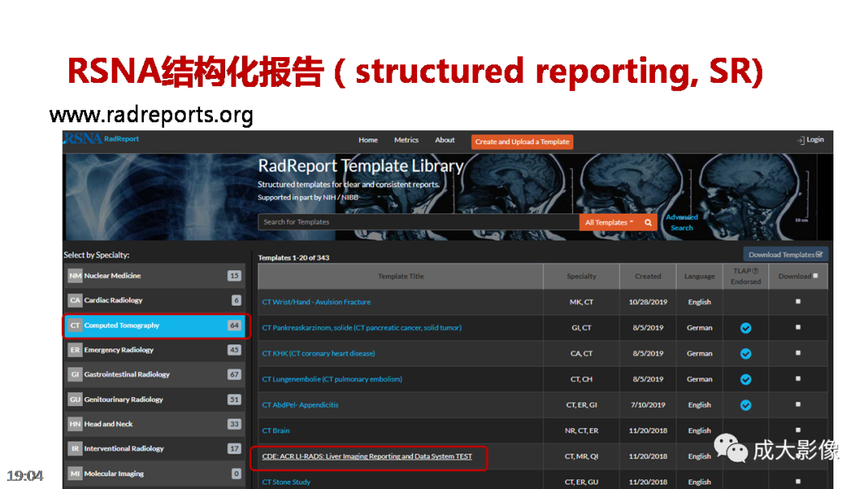Click the TLAP Endorsed checkmark for CT Pankreaskarzinom
The width and height of the screenshot is (868, 489).
[746, 327]
